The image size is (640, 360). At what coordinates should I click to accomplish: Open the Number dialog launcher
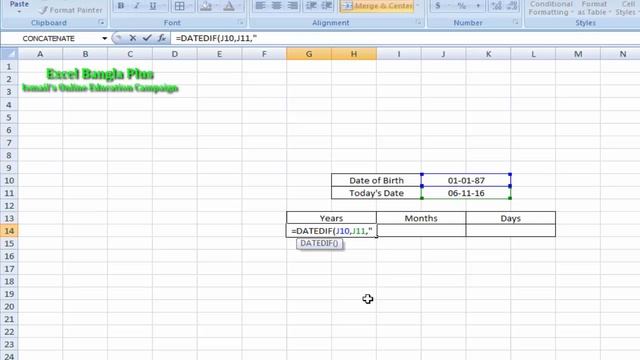click(516, 22)
